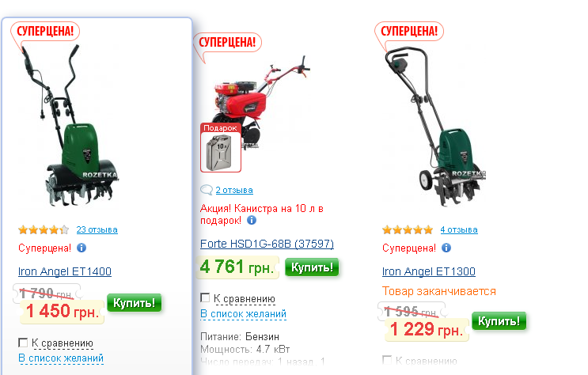Click the star rating of Iron Angel ET1400
588x375 pixels.
(x=44, y=229)
